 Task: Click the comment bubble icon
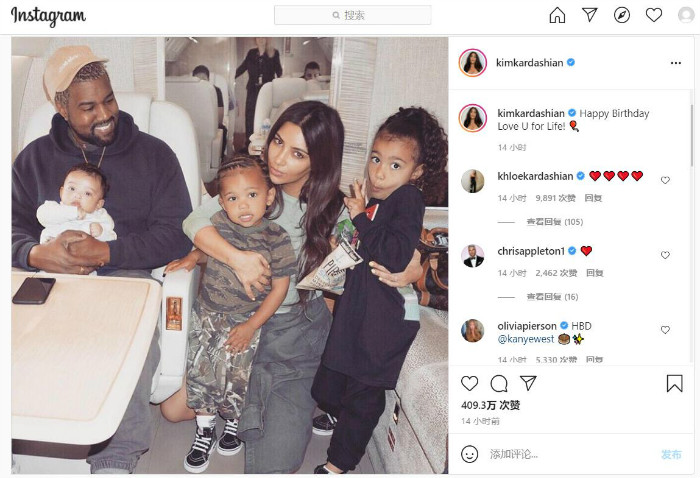click(499, 383)
